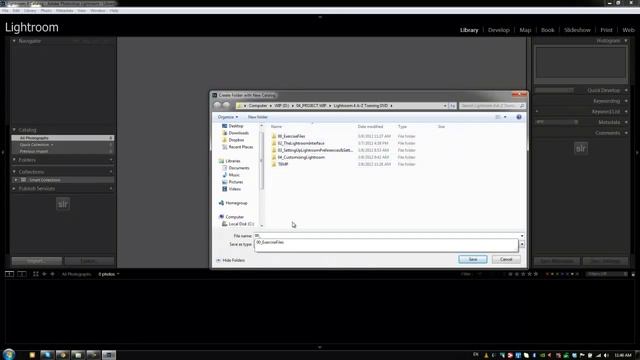Click the second window display icon
The height and width of the screenshot is (360, 640).
tap(22, 274)
